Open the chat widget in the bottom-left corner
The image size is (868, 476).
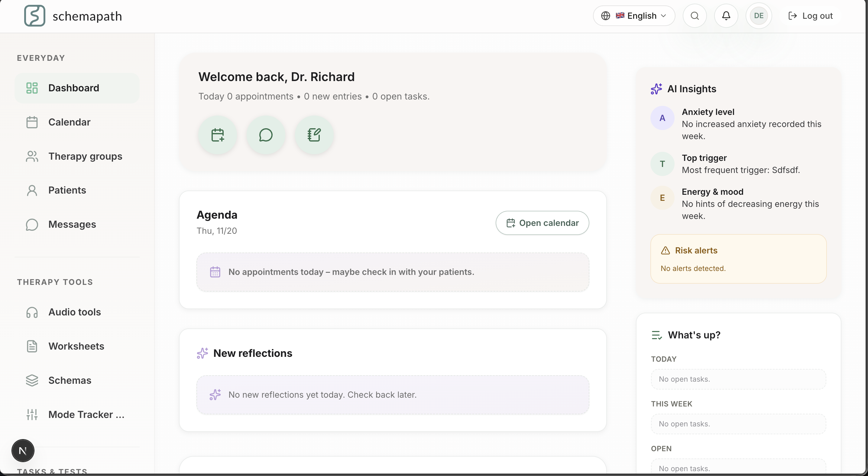(23, 450)
